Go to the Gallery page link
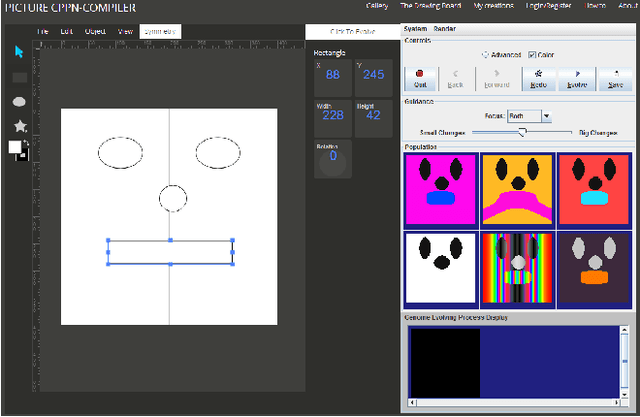640x417 pixels. tap(377, 6)
